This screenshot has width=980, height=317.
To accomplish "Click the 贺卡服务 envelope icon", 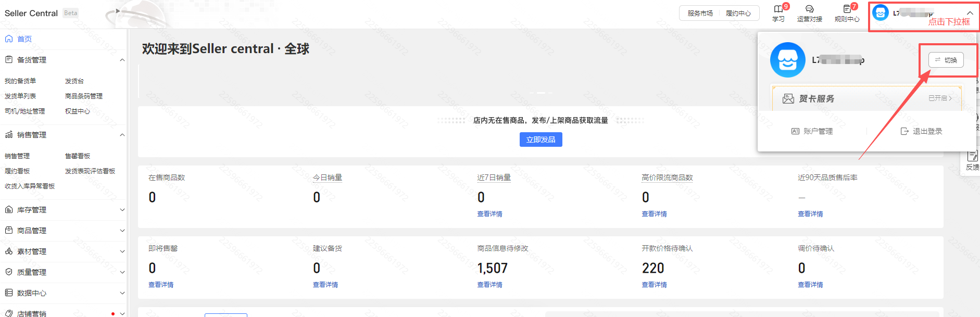I will 788,99.
